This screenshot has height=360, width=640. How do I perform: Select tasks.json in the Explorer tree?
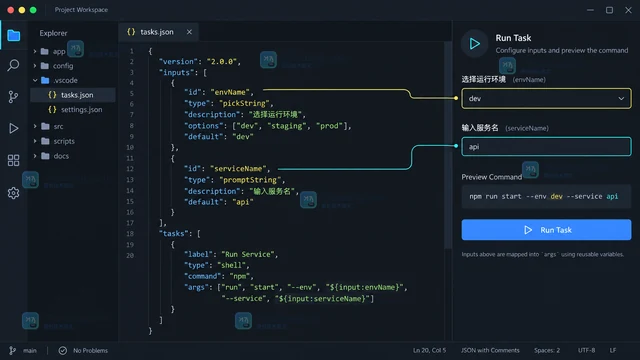73,95
